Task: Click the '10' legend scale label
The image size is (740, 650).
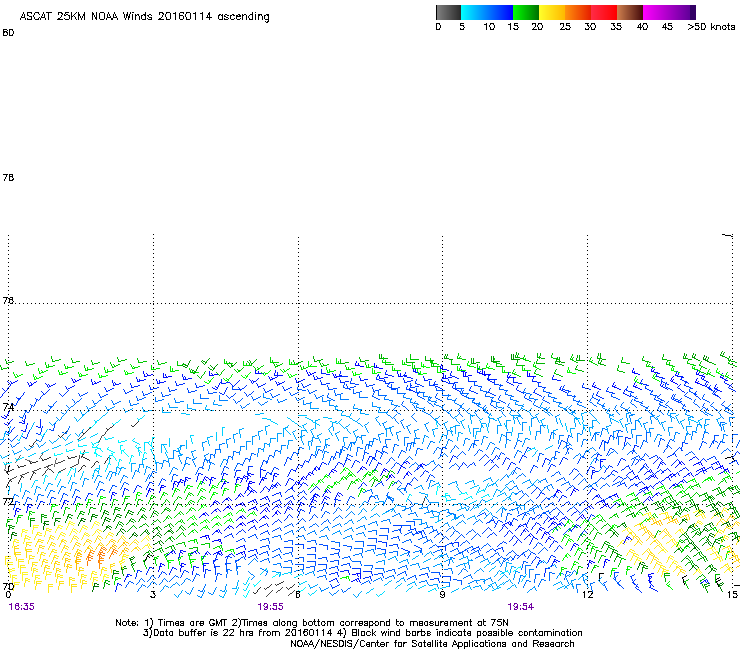Action: [489, 27]
